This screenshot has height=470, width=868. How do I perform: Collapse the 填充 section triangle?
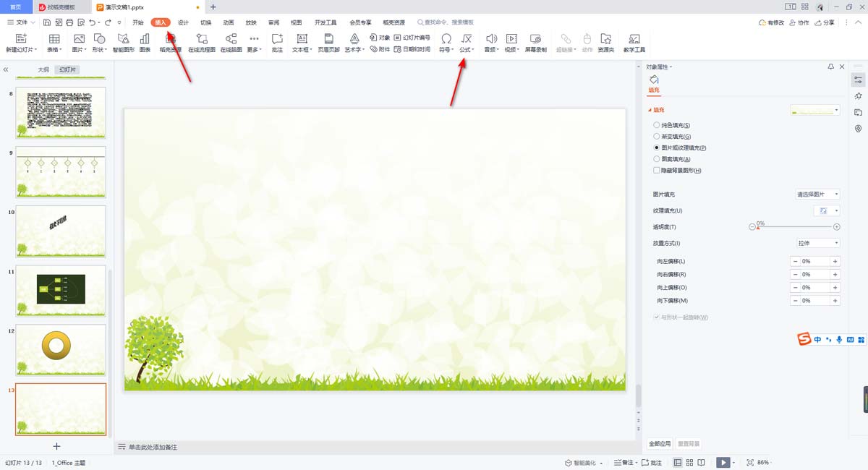(650, 110)
